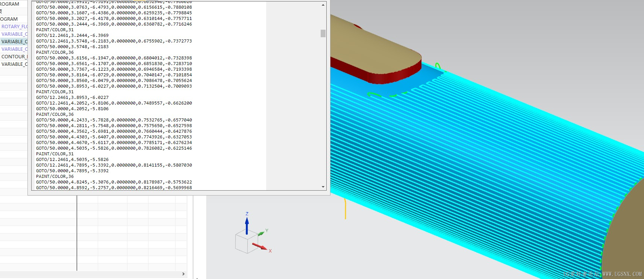Click the listing window scroll-up arrow
Screen dimensions: 644x279
point(323,5)
